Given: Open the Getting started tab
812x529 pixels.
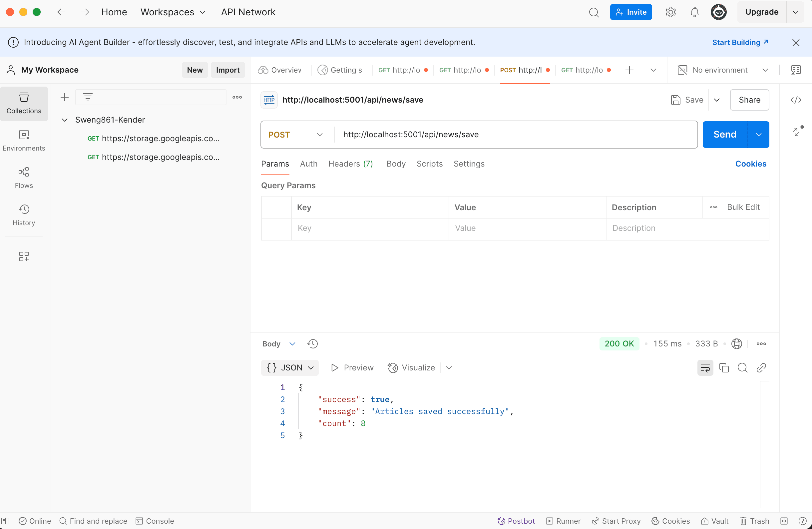Looking at the screenshot, I should (x=340, y=70).
